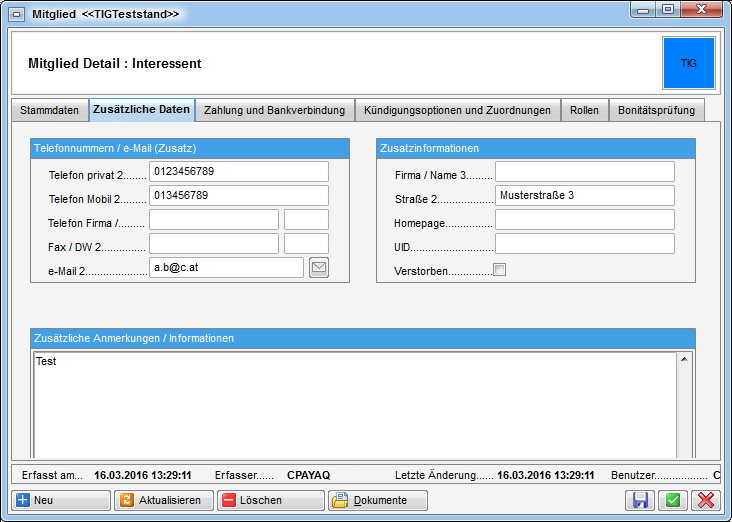Click the Mitglied Detail : Interessent heading
Image resolution: width=732 pixels, height=522 pixels.
tap(115, 63)
